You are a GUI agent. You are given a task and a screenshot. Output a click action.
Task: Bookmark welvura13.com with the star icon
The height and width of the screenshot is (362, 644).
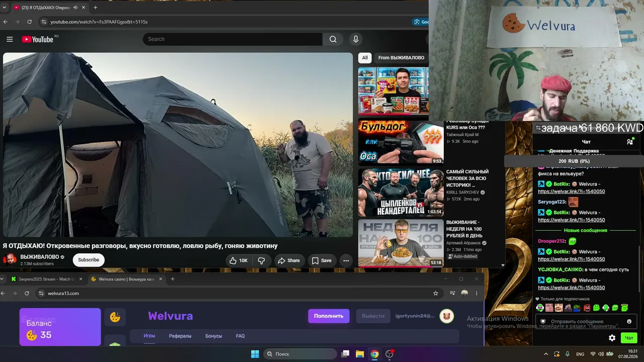point(436,293)
